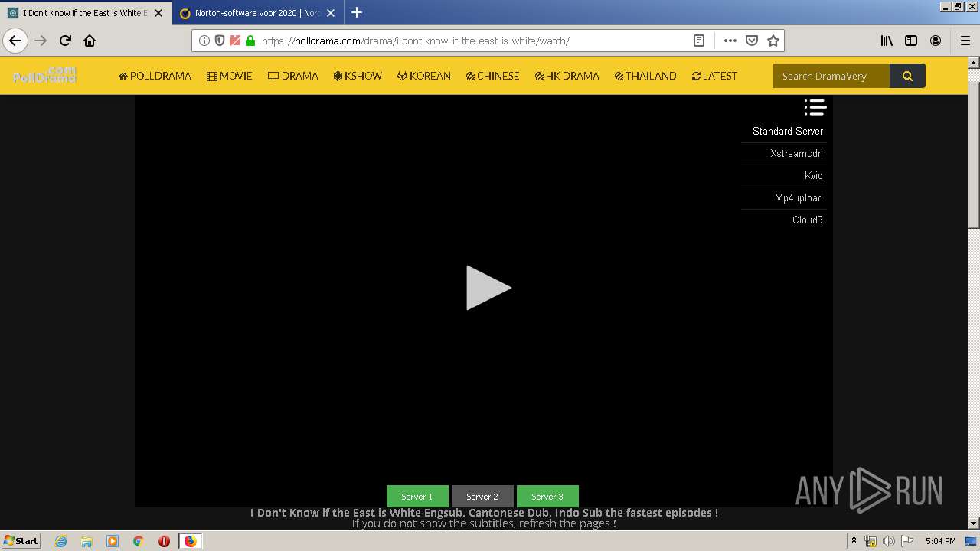Switch to Server 1
Image resolution: width=980 pixels, height=551 pixels.
coord(417,496)
